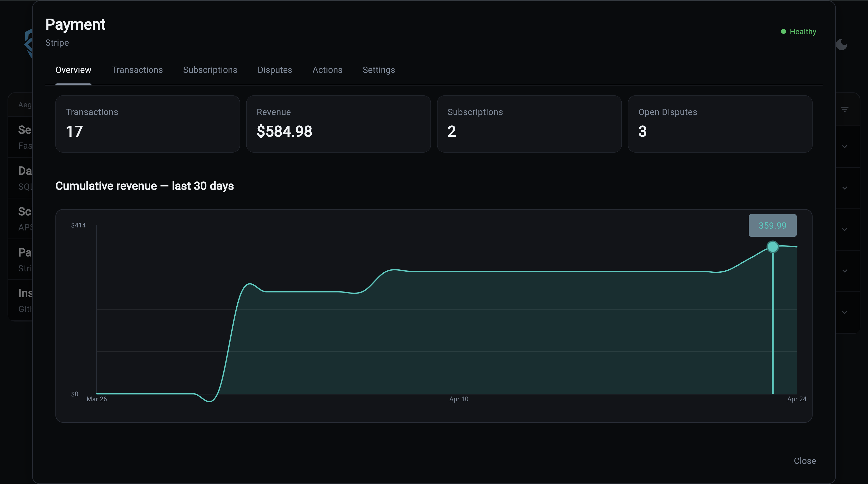Open the filter list icon
Screen dimensions: 868x484
pos(844,109)
